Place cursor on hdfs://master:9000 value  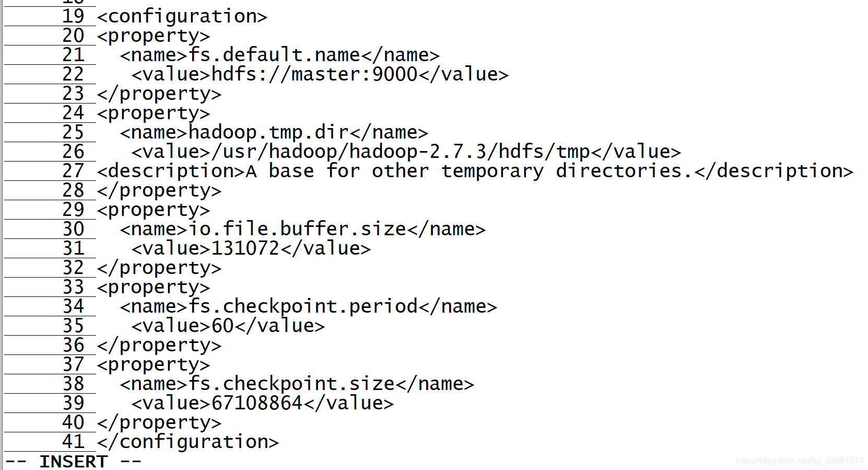click(x=314, y=74)
